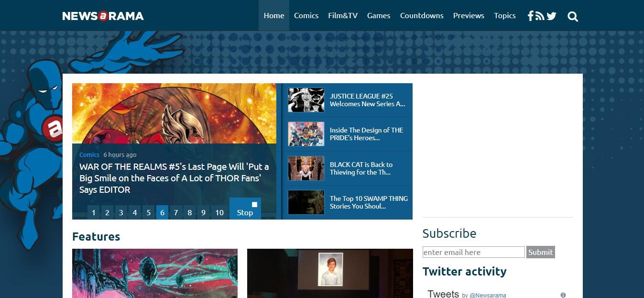The image size is (644, 298).
Task: Open the Previews nav section
Action: point(469,15)
